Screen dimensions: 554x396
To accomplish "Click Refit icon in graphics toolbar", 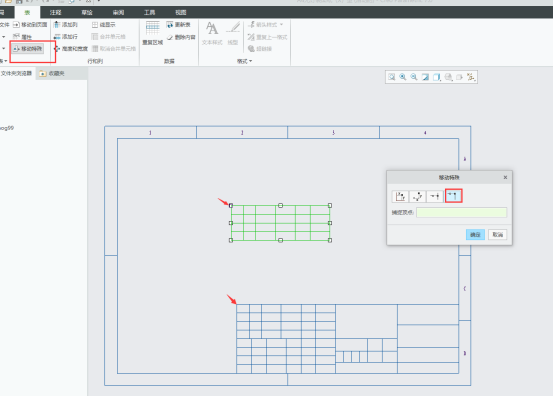I will point(391,77).
